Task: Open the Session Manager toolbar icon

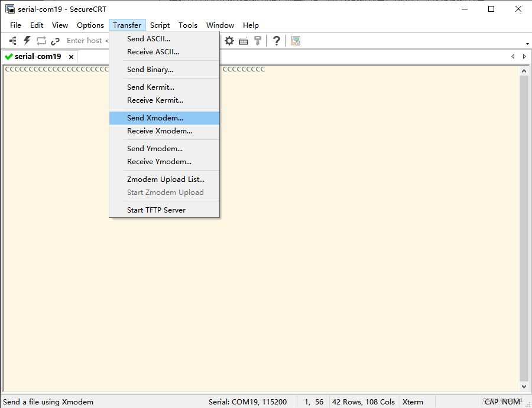Action: pos(13,41)
